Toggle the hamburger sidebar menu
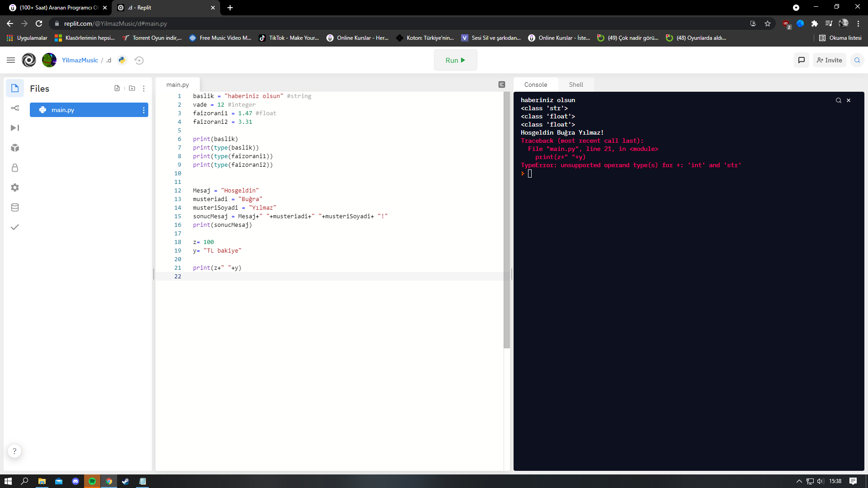This screenshot has height=488, width=868. click(11, 60)
